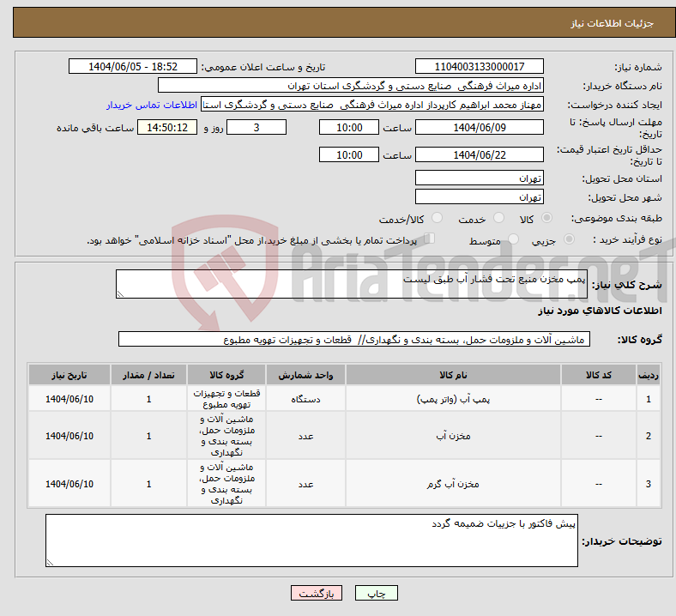Click the unit cell عدد in the مخزن آب گرم row
The image size is (676, 616).
coord(305,484)
